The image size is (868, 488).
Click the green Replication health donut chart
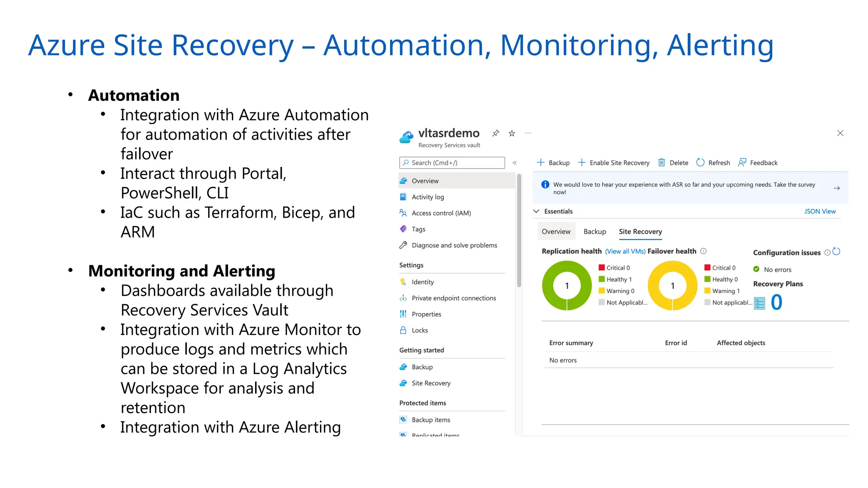567,286
